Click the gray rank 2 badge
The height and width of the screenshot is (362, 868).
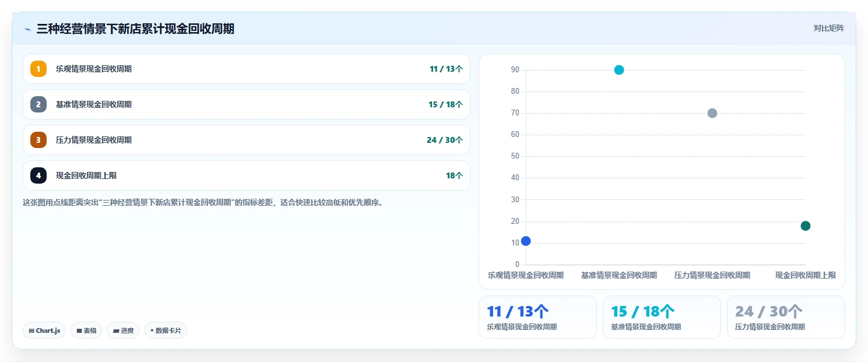38,104
